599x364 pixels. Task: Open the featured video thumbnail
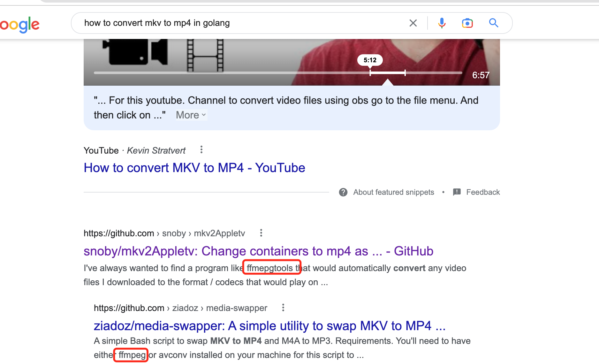pyautogui.click(x=292, y=62)
